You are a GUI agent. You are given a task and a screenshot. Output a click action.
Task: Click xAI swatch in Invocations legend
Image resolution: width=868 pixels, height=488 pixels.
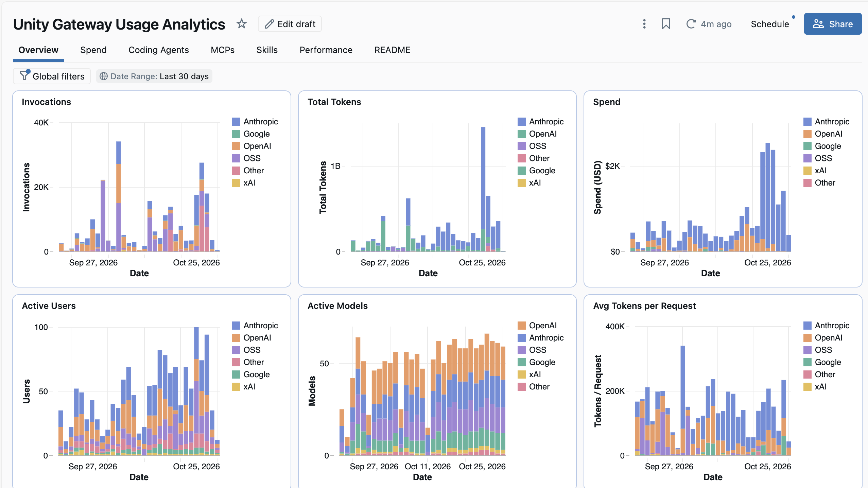tap(236, 183)
